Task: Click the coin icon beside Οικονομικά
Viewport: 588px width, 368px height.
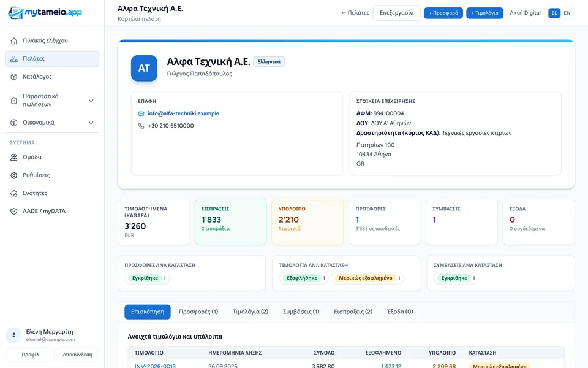Action: click(x=14, y=123)
